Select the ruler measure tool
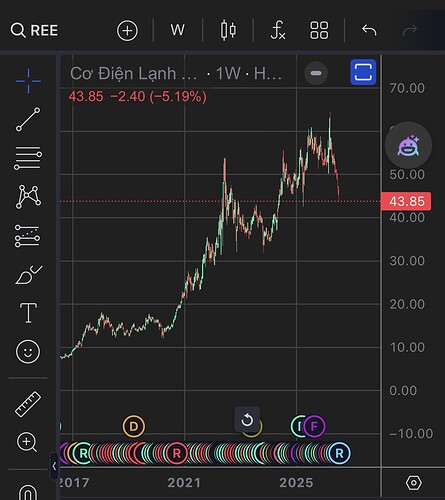This screenshot has width=445, height=500. click(x=28, y=404)
